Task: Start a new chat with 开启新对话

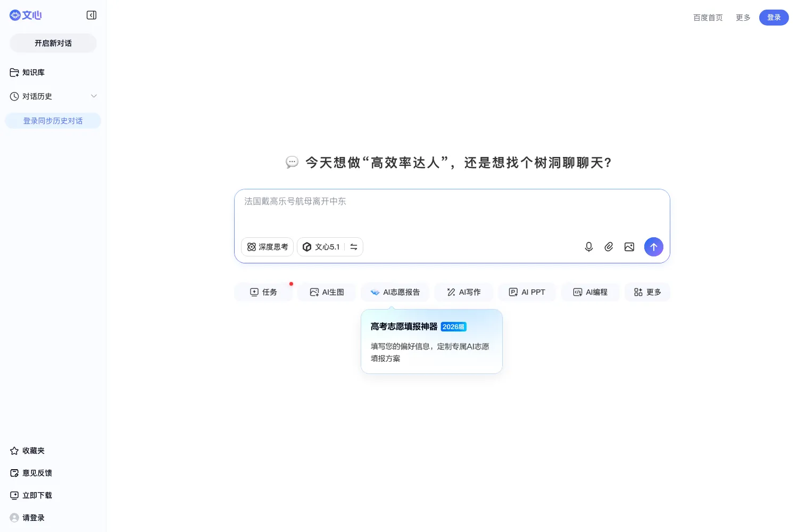Action: click(x=53, y=43)
